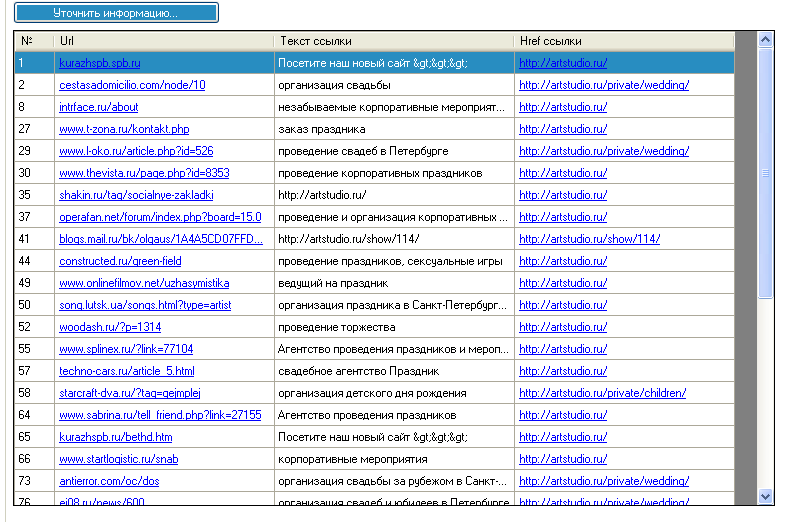The image size is (790, 522).
Task: Click the Уточнить информацию button
Action: coord(115,13)
